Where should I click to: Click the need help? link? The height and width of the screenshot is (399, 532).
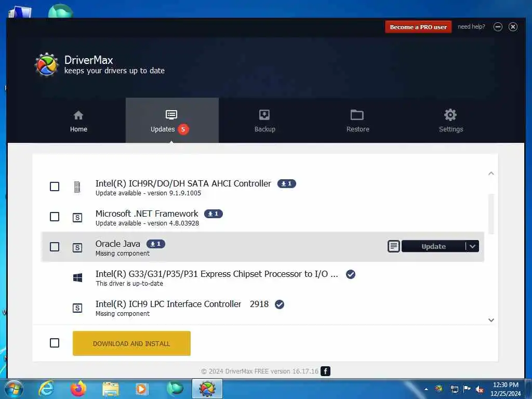click(471, 26)
